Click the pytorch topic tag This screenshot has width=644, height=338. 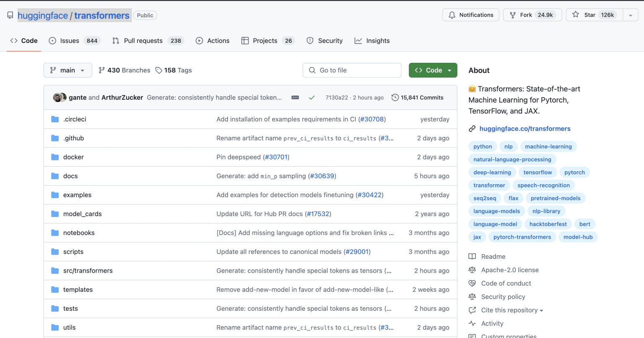point(574,172)
